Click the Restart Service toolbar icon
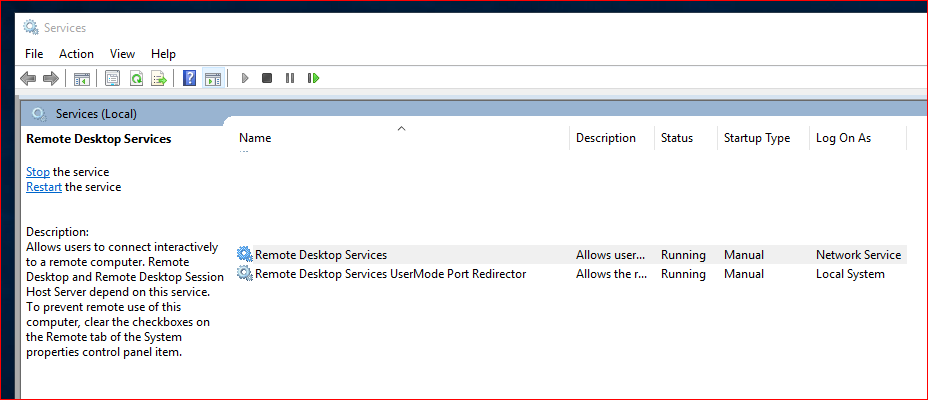Viewport: 928px width, 400px height. (x=314, y=78)
